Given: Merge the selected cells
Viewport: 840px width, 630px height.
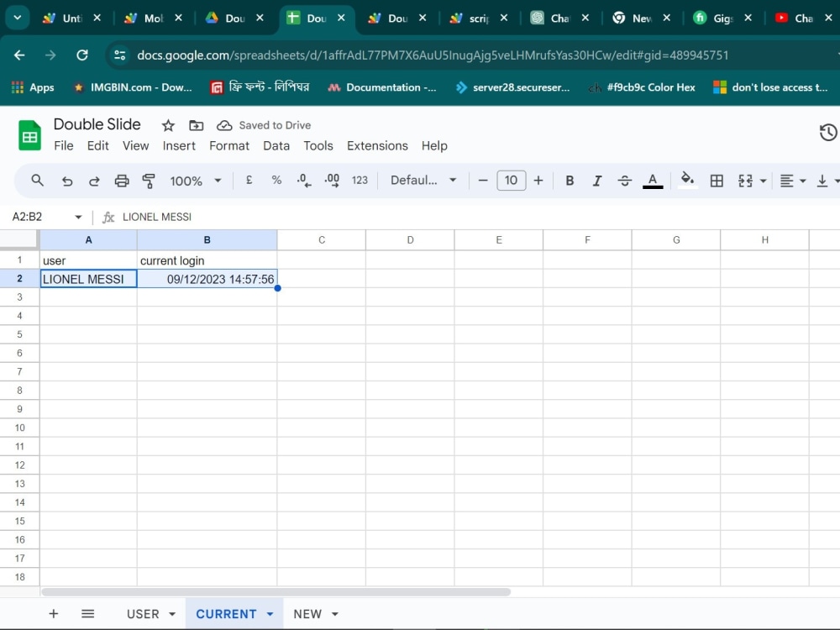Looking at the screenshot, I should (745, 181).
